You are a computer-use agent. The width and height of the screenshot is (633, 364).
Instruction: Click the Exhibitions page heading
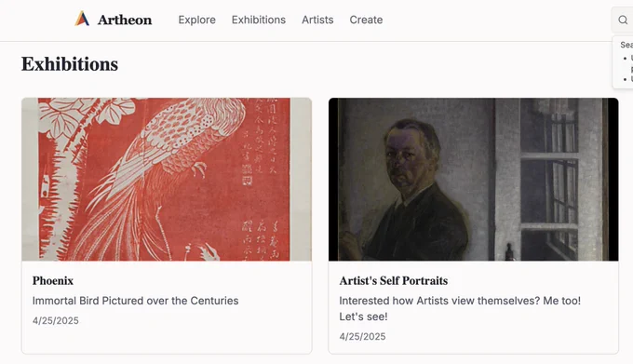70,64
